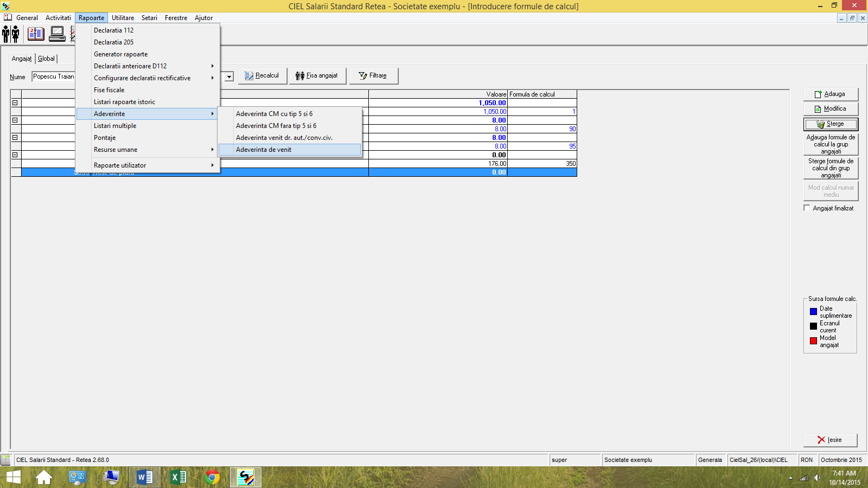Open Google Chrome from the taskbar
This screenshot has height=488, width=868.
pyautogui.click(x=212, y=477)
